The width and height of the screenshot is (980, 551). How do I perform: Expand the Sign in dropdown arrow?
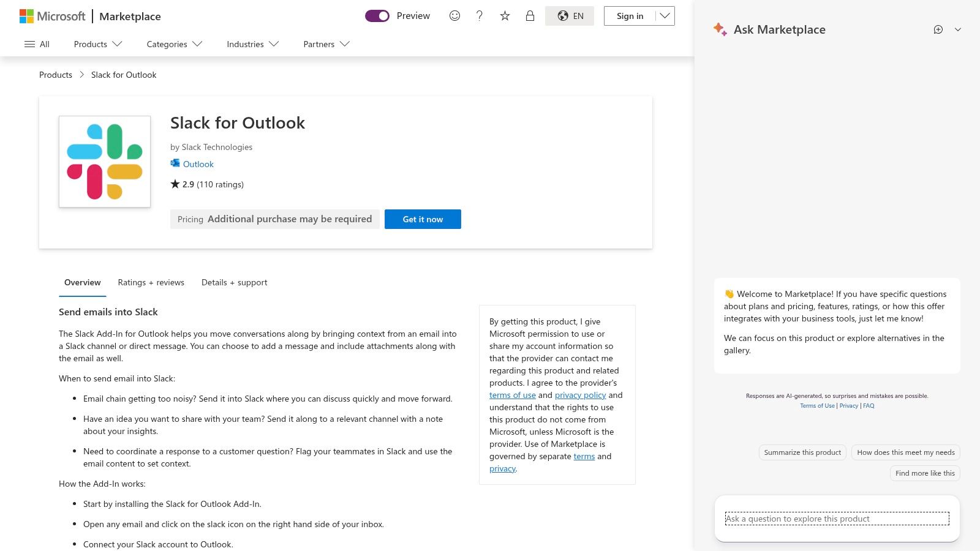665,16
